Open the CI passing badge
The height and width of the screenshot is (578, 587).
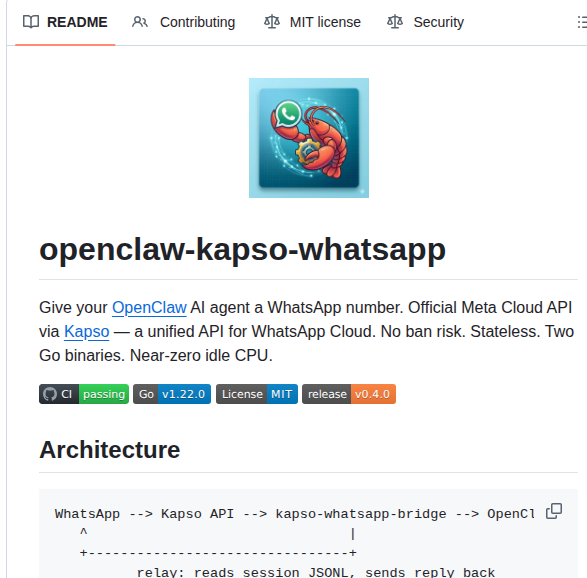[x=84, y=394]
